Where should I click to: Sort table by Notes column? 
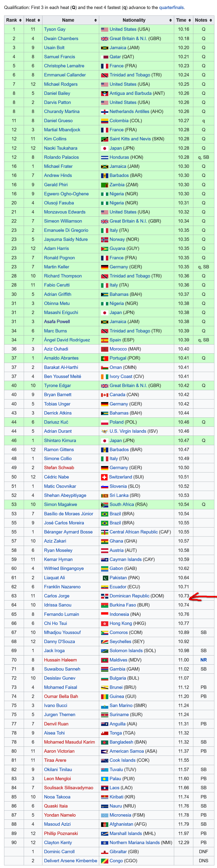(204, 20)
